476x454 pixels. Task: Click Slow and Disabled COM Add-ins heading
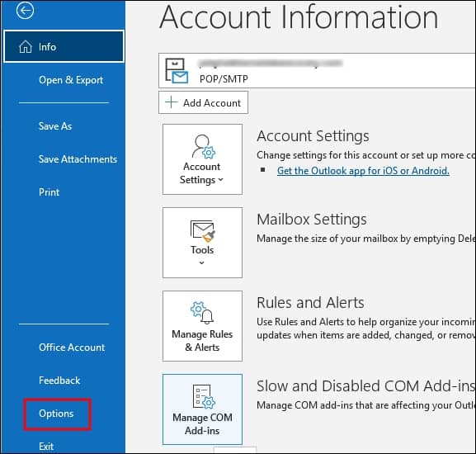pyautogui.click(x=366, y=386)
